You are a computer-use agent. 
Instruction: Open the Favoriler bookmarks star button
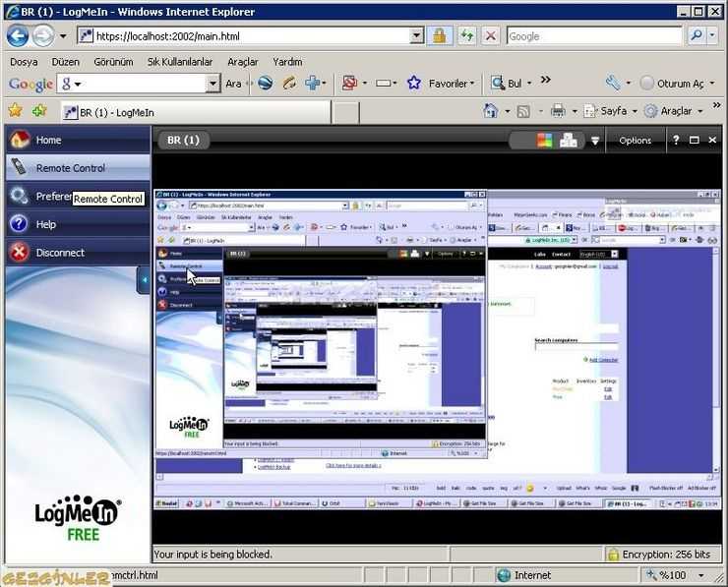tap(440, 84)
